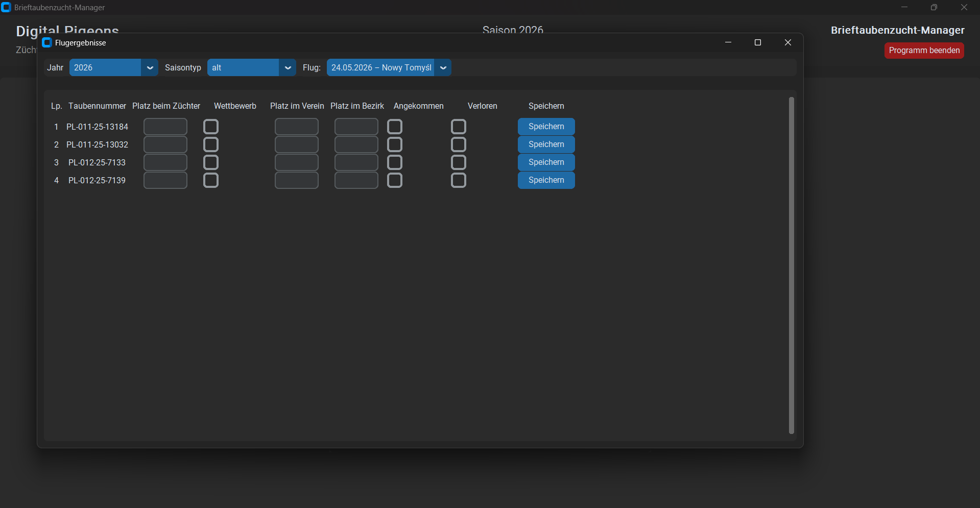Click the Saison 2026 heading in main window

(513, 30)
